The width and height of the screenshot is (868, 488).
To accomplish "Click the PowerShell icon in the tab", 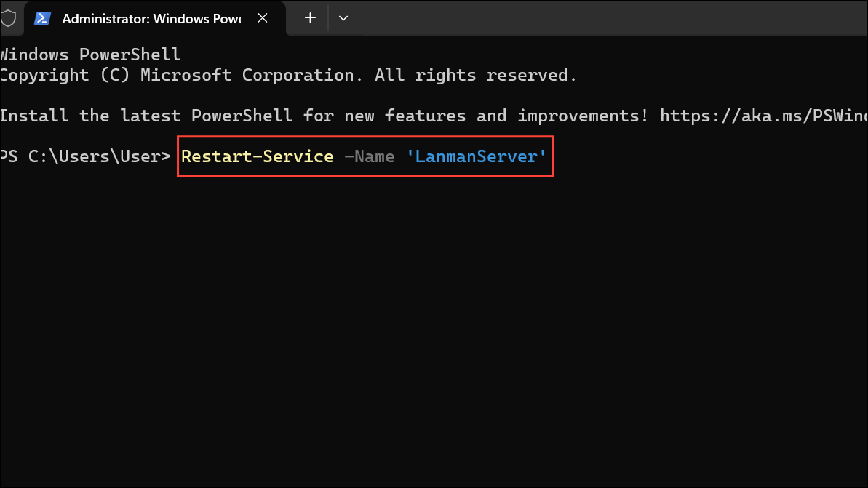I will tap(43, 18).
